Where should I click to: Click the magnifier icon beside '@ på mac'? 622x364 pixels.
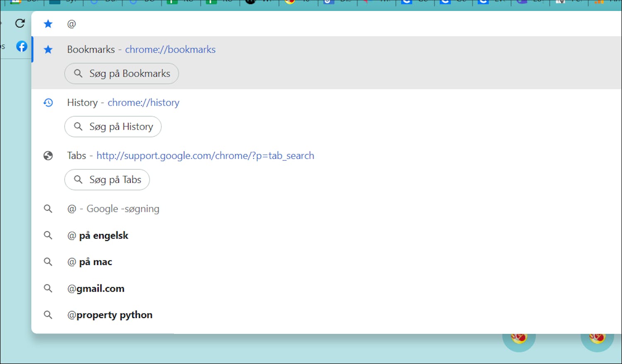tap(48, 262)
